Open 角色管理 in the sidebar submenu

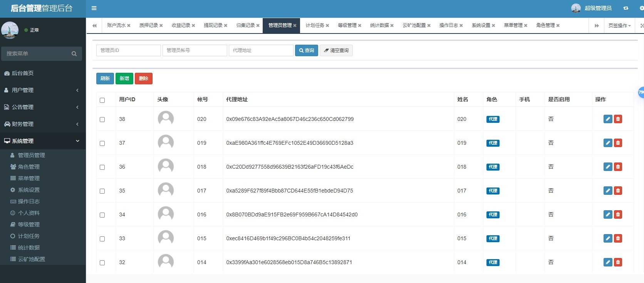(x=29, y=167)
